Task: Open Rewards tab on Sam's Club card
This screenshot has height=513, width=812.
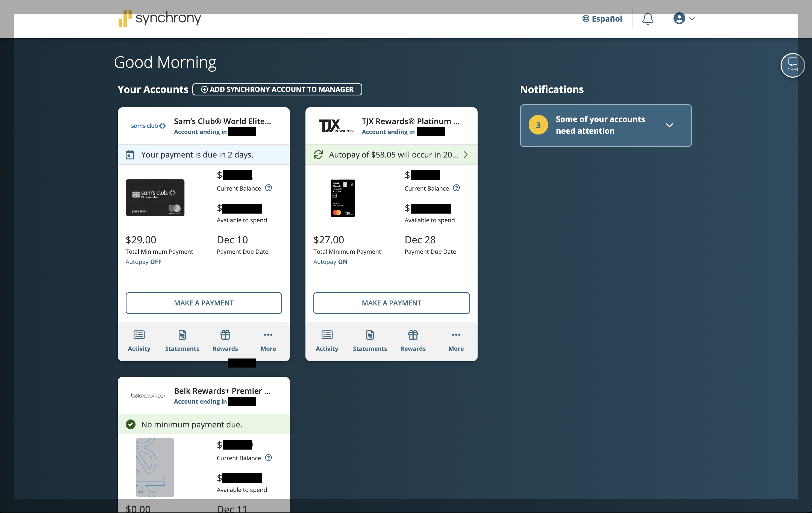Action: (x=225, y=341)
